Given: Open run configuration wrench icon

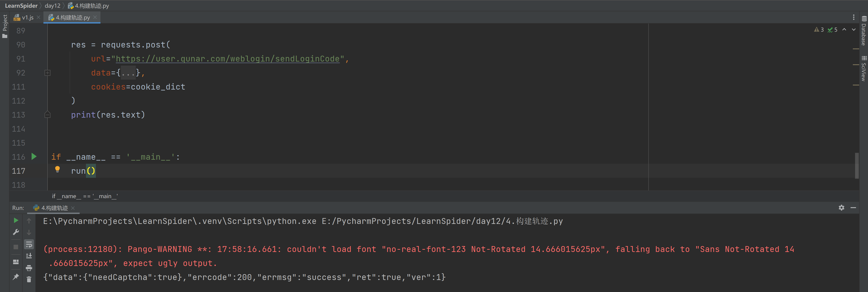Looking at the screenshot, I should 16,232.
